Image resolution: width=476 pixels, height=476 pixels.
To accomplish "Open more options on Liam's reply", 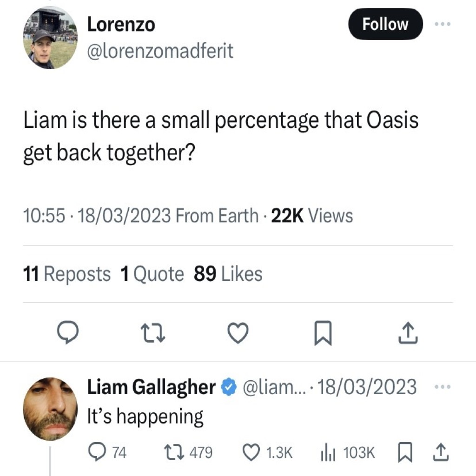I will (441, 387).
